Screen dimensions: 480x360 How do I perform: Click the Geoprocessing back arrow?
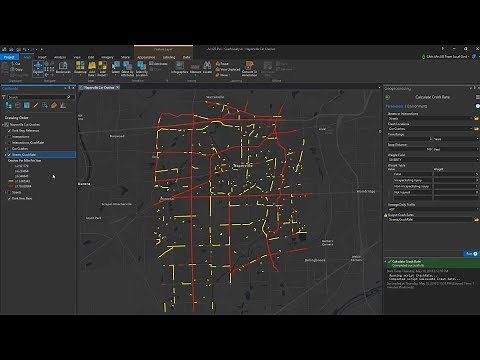387,97
